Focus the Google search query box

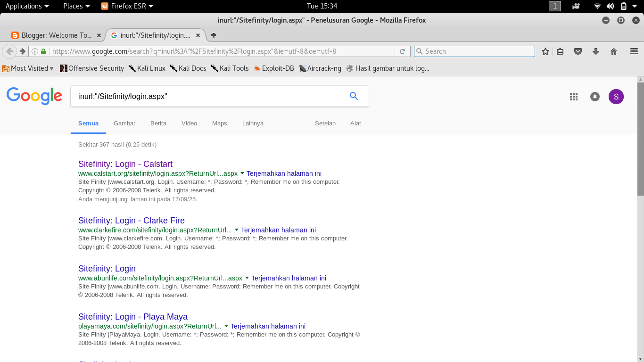210,96
